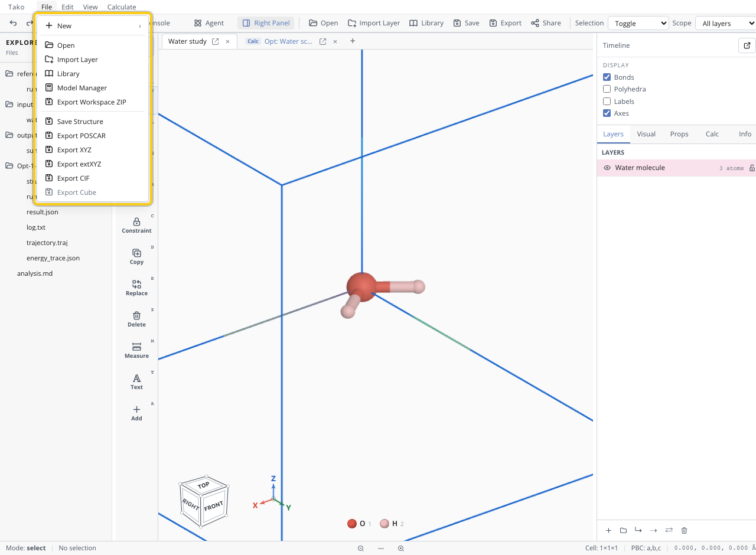The width and height of the screenshot is (756, 555).
Task: Open the Agent panel from the toolbar
Action: coord(209,23)
